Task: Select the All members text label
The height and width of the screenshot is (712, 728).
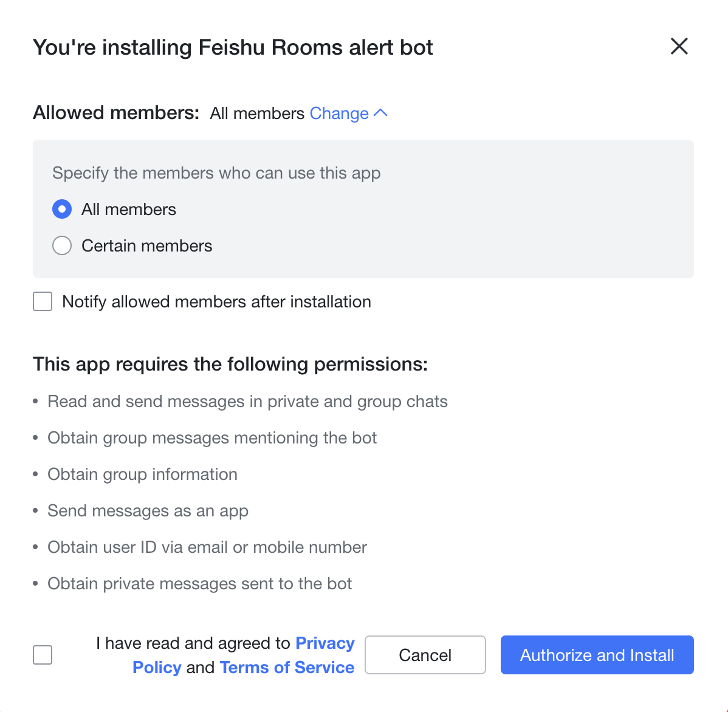Action: click(128, 209)
